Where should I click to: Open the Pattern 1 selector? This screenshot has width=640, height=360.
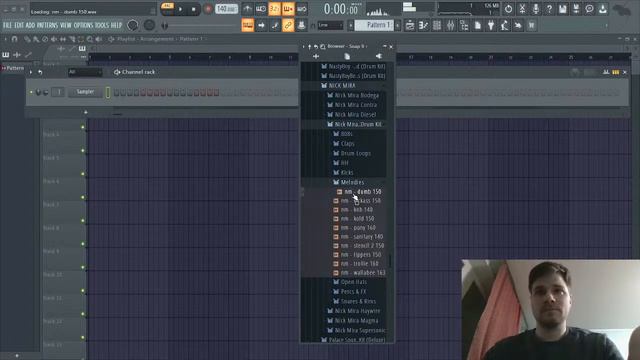click(375, 25)
